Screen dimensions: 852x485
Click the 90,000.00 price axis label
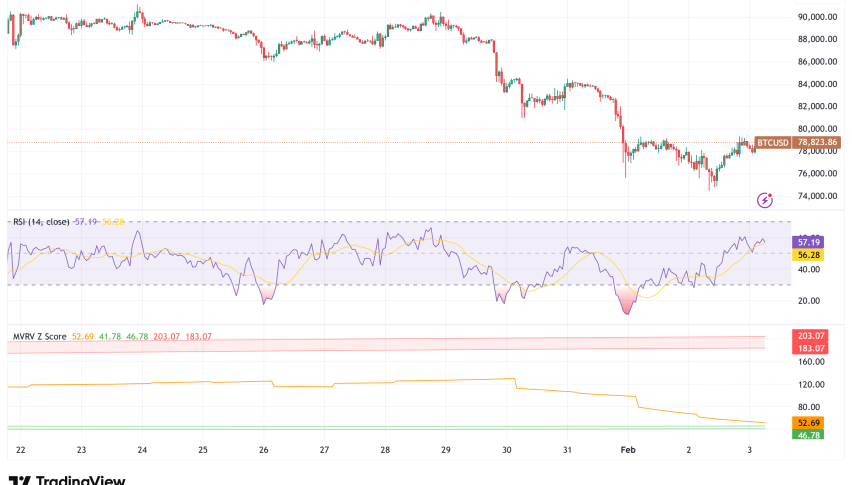pos(817,17)
